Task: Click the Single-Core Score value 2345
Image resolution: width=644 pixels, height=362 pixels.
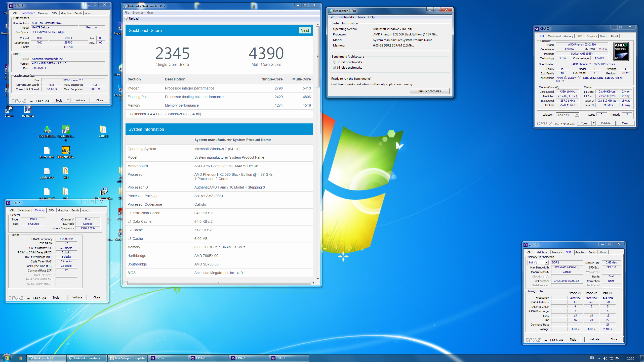Action: coord(172,53)
